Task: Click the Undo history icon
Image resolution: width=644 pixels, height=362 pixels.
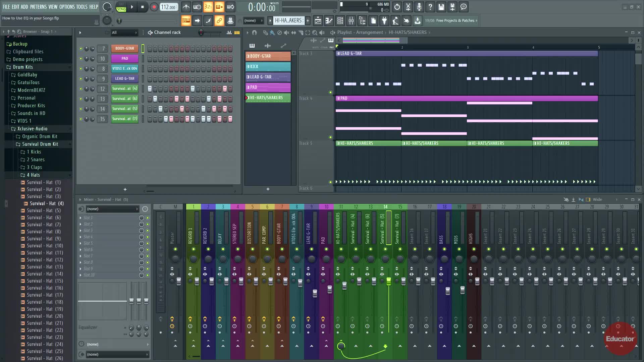Action: pyautogui.click(x=397, y=7)
